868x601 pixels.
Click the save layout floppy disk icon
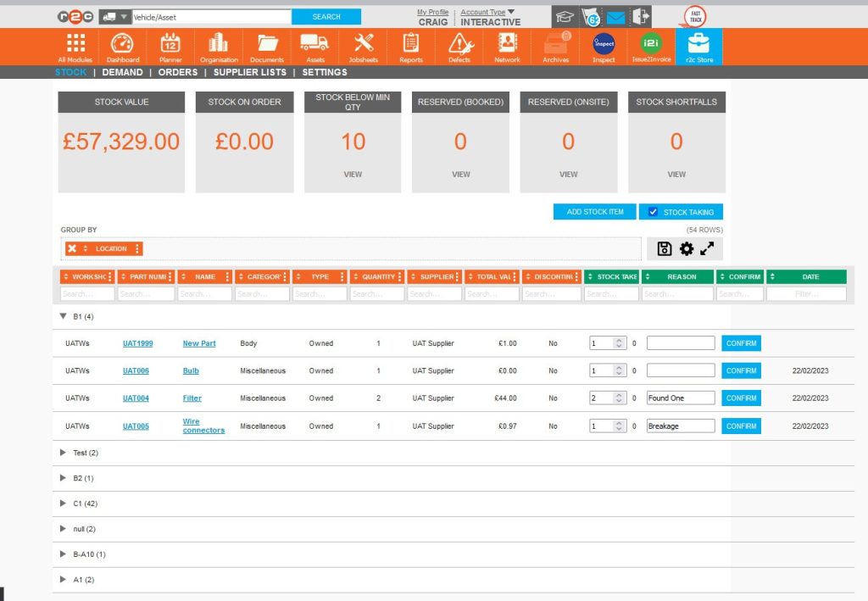click(665, 248)
